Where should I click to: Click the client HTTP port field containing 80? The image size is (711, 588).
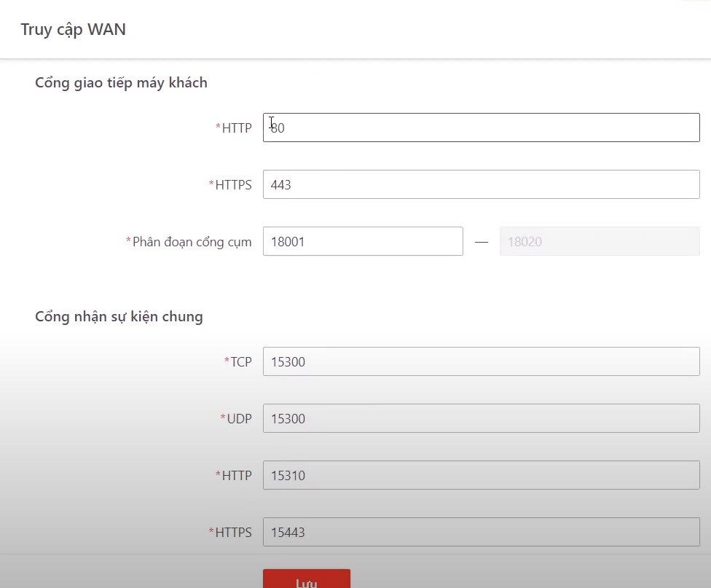[481, 128]
